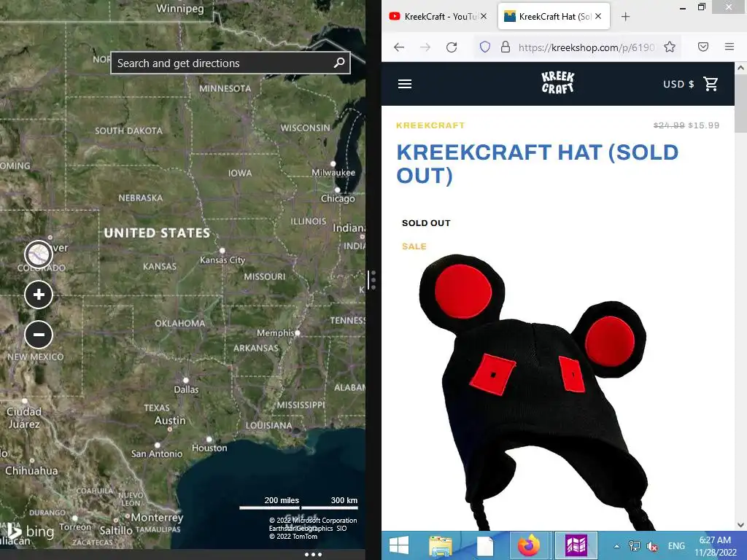747x560 pixels.
Task: Zoom in the map with plus button
Action: pos(39,295)
